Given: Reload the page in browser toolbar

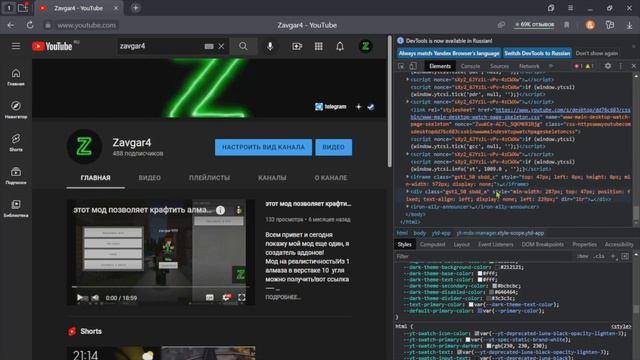Looking at the screenshot, I should 30,25.
